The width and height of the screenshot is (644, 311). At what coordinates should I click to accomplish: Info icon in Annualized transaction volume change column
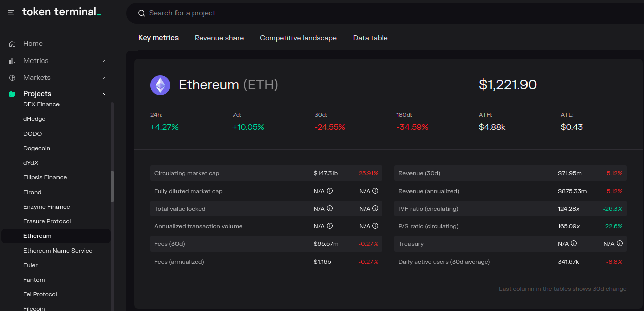pos(375,226)
